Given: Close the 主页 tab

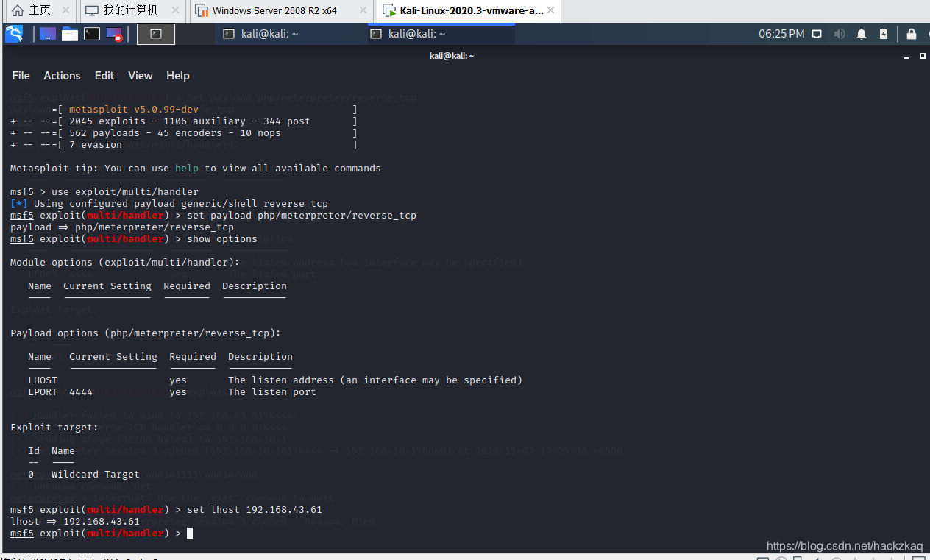Looking at the screenshot, I should [x=65, y=11].
